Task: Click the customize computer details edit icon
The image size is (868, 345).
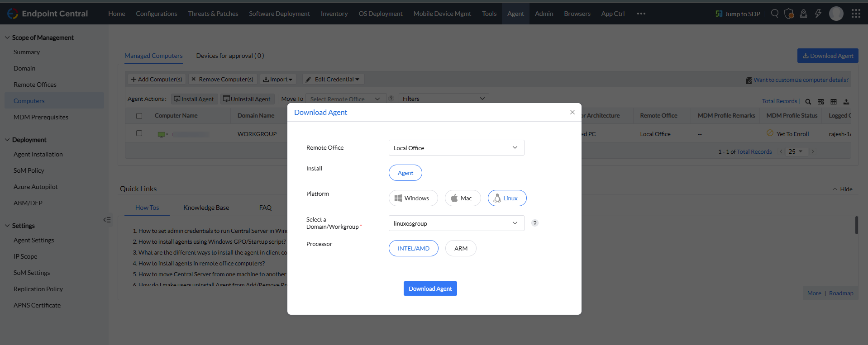Action: [x=749, y=80]
